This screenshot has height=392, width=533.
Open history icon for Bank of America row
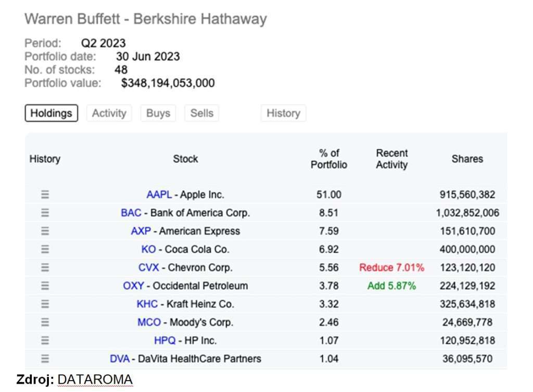pyautogui.click(x=45, y=213)
